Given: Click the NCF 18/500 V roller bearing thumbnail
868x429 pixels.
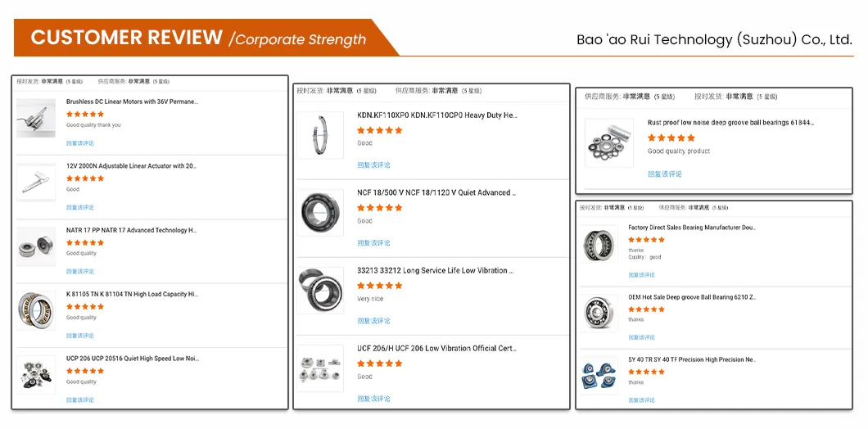Looking at the screenshot, I should [x=320, y=213].
